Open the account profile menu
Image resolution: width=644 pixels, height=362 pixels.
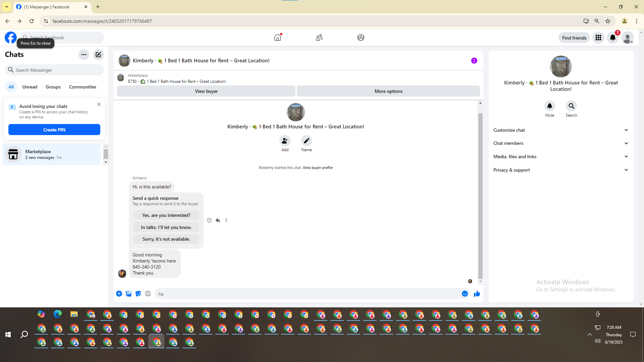[628, 38]
